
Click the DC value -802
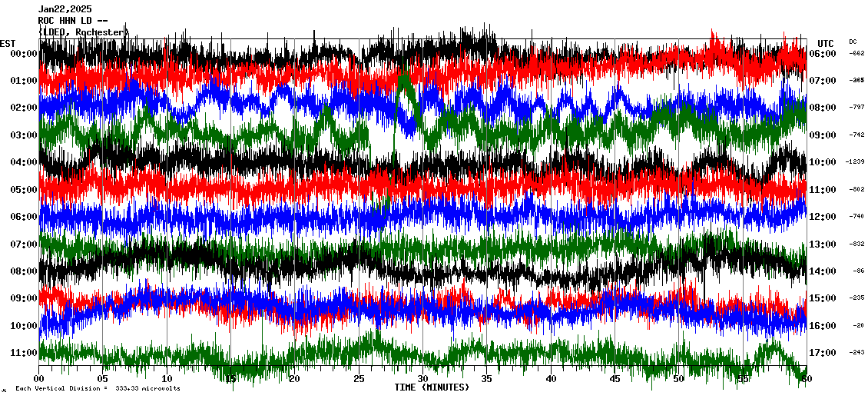pos(856,190)
